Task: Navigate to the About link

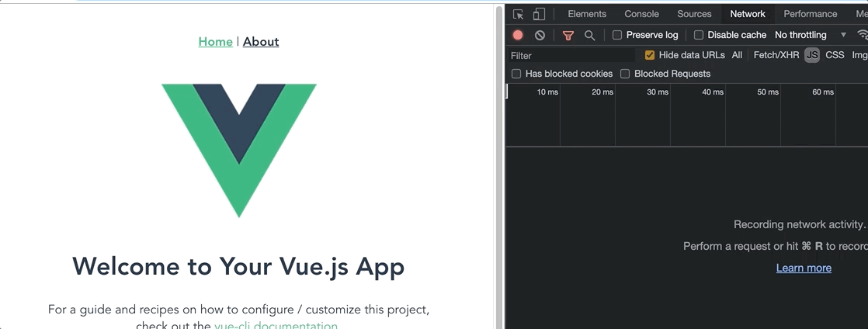Action: [x=261, y=41]
